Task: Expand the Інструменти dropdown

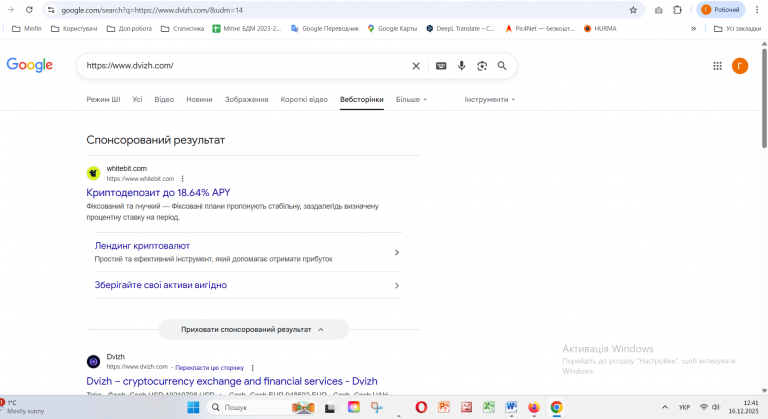Action: [490, 99]
